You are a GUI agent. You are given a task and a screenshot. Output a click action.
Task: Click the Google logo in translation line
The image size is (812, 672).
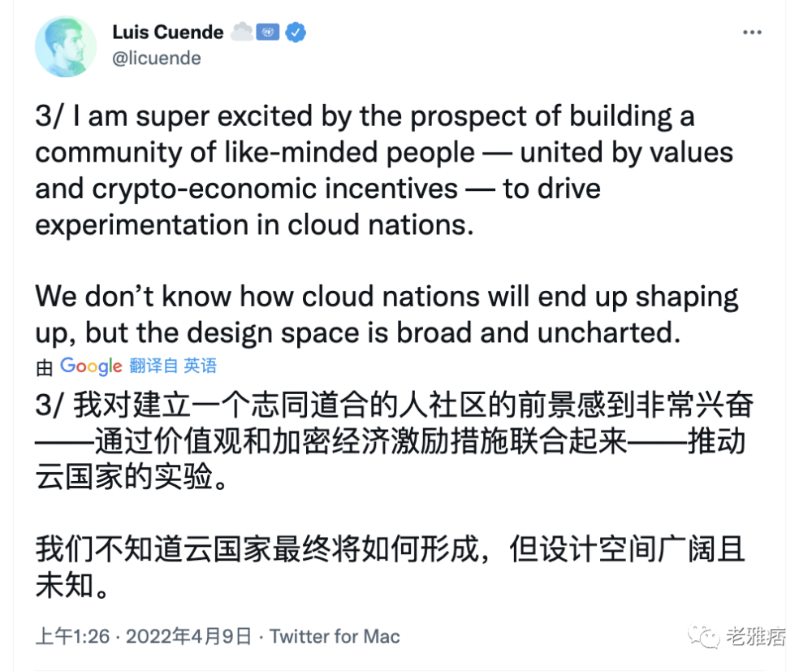coord(91,366)
